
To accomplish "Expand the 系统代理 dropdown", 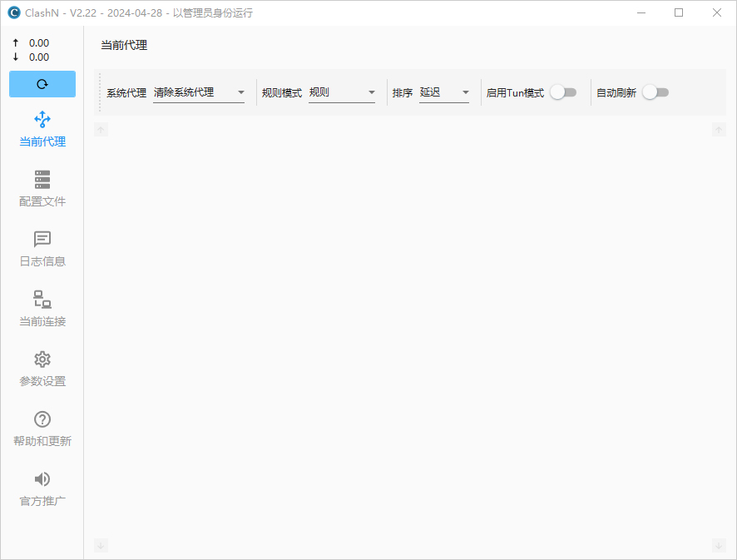I will click(x=199, y=92).
